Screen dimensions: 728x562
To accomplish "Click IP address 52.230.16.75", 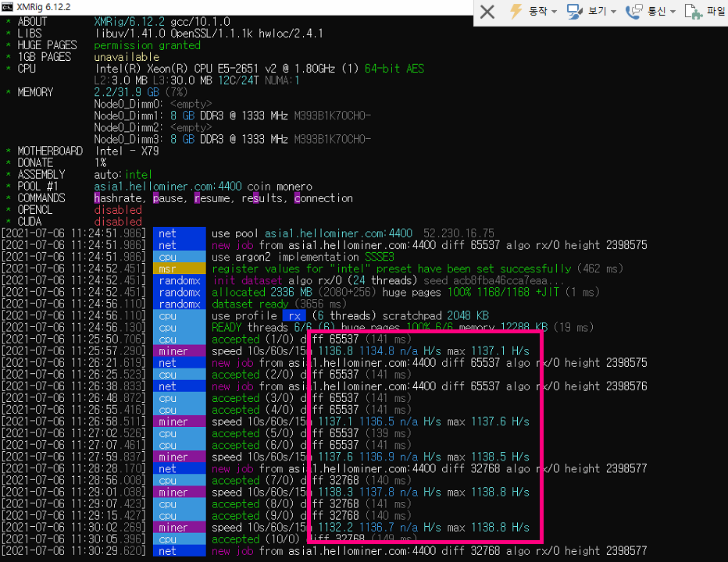I will click(x=459, y=233).
